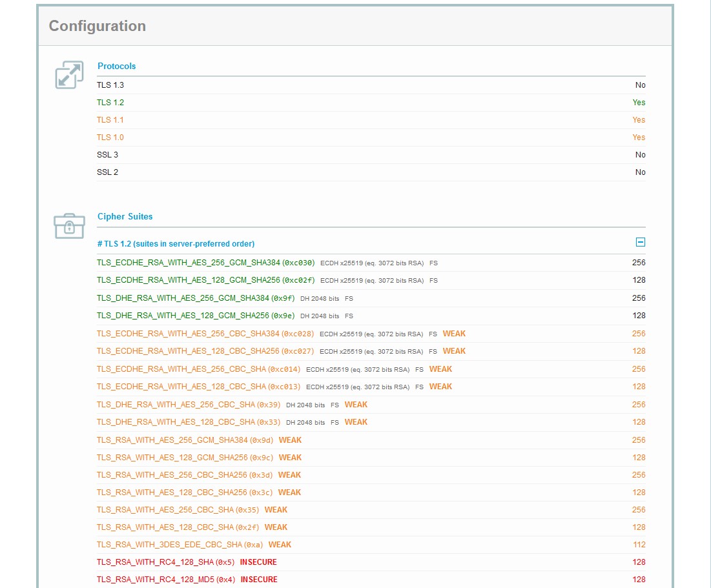The image size is (711, 588).
Task: Select suite TLS_DHE_RSA_WITH_AES_256_CBC_SHA (0x39)
Action: (x=188, y=405)
